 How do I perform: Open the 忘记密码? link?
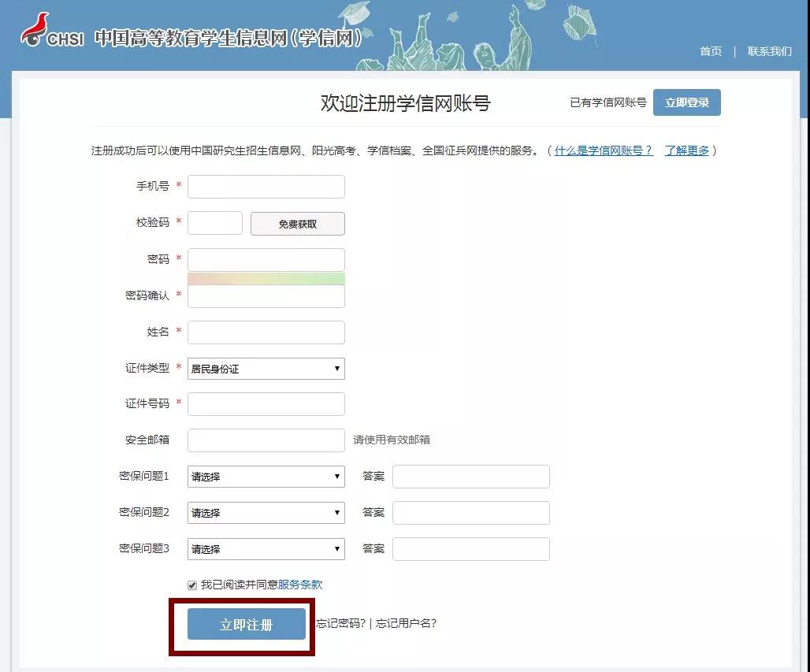pyautogui.click(x=340, y=623)
